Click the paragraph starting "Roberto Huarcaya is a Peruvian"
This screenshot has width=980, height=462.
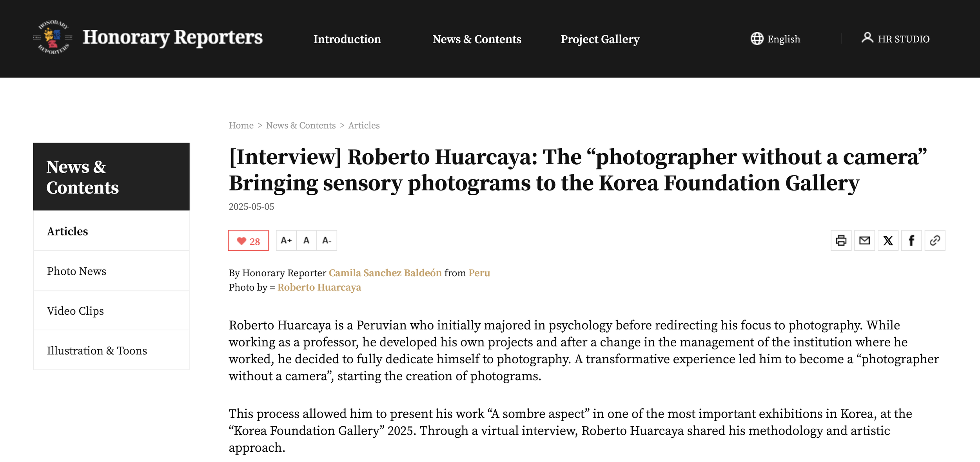pos(584,350)
